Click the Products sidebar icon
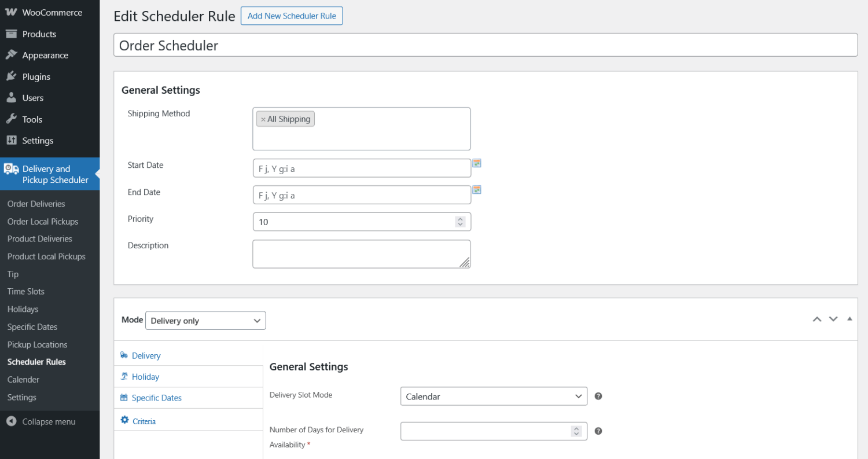The image size is (868, 459). [x=12, y=34]
